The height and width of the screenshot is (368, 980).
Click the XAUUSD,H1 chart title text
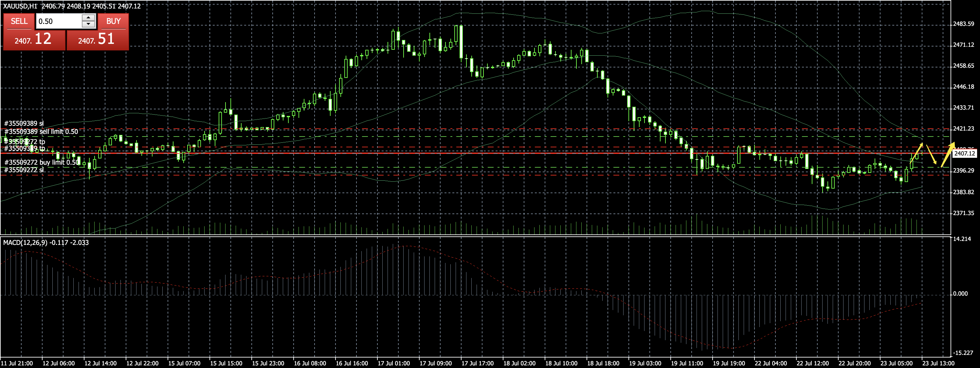(x=20, y=6)
